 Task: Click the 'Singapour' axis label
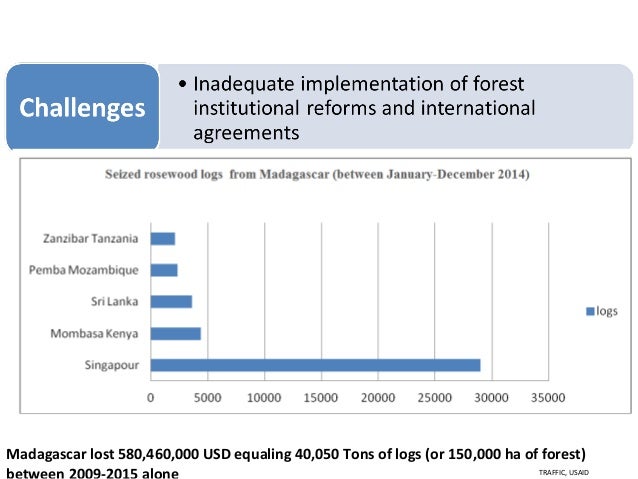click(x=112, y=365)
